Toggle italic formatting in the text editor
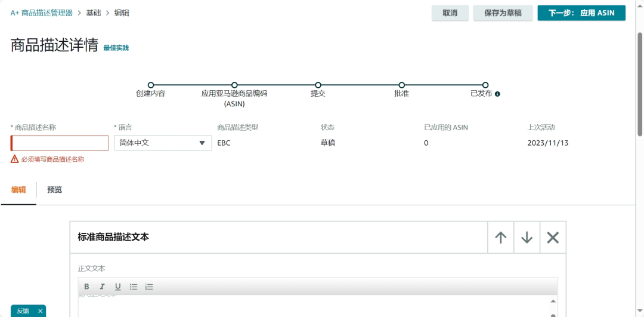 coord(103,287)
